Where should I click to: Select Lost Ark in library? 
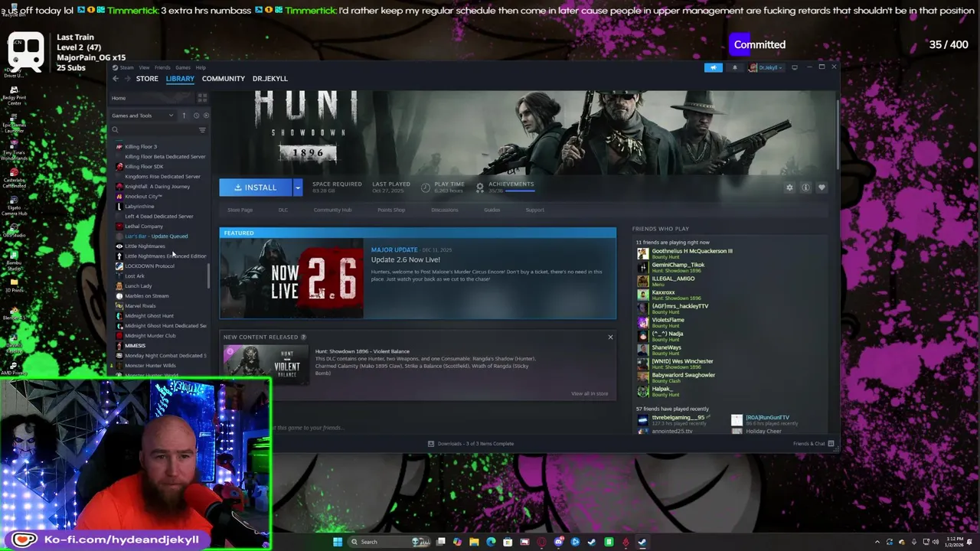pos(135,275)
